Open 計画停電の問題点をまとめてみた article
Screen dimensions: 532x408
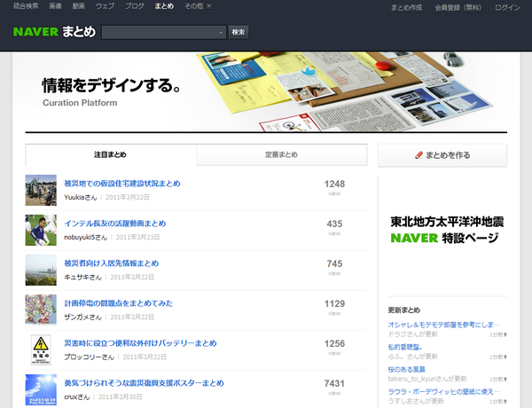(x=119, y=303)
